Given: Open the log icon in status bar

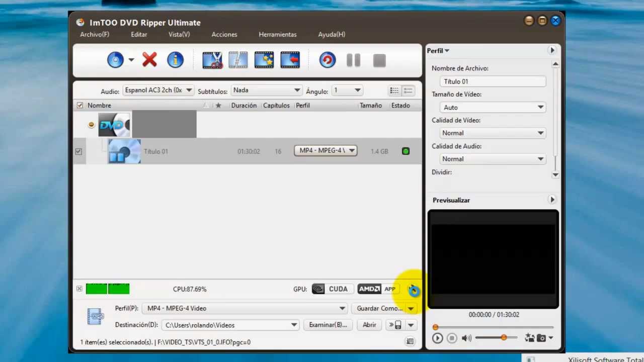Looking at the screenshot, I should (410, 341).
